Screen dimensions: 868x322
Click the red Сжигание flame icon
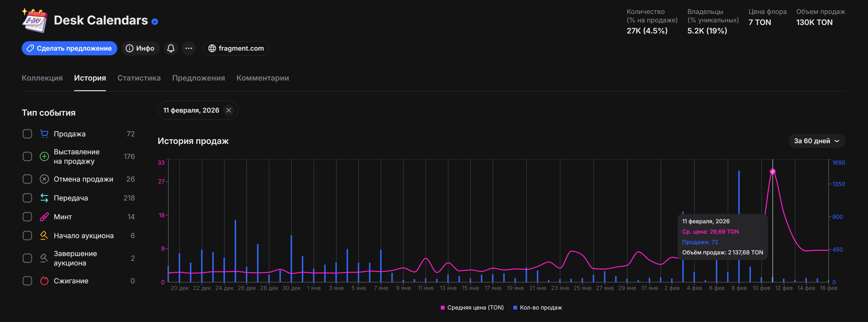[x=44, y=281]
